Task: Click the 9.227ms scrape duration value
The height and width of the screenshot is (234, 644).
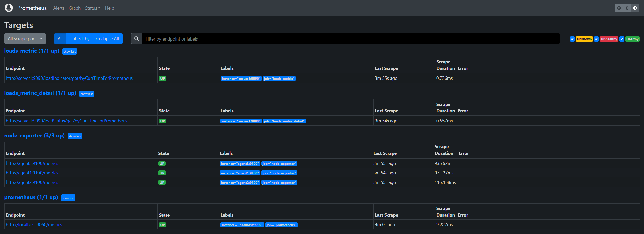Action: point(445,225)
